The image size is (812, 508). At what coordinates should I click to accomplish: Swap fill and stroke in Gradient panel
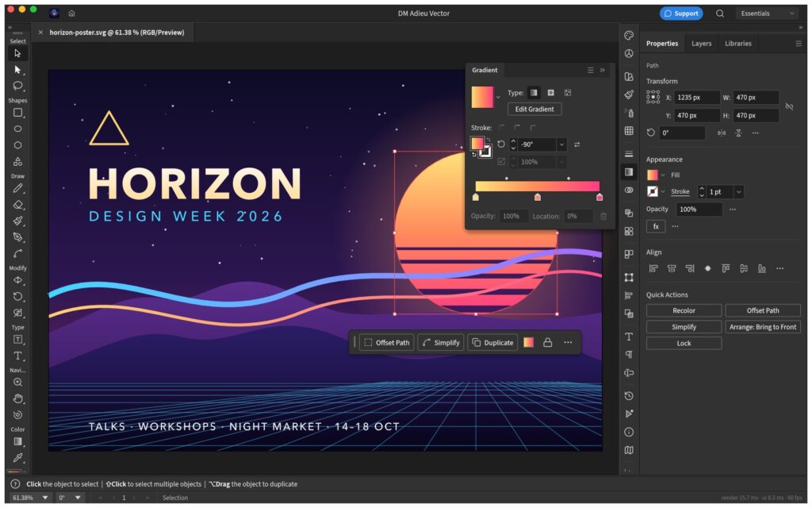click(x=488, y=139)
